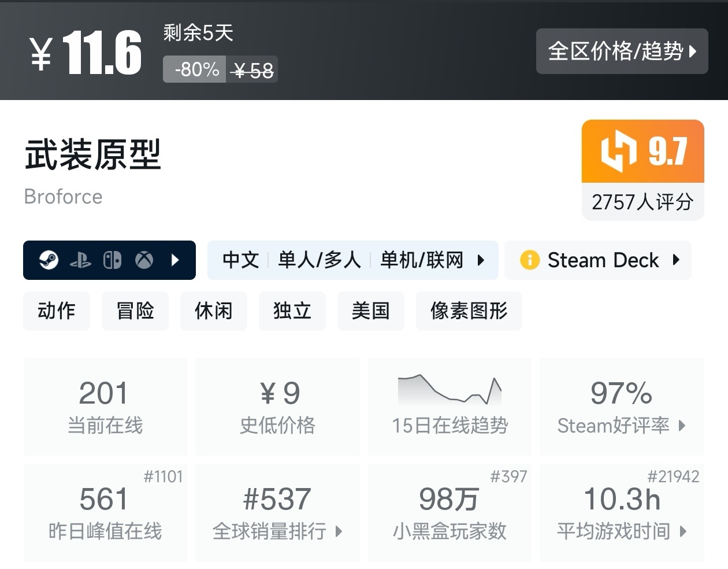The height and width of the screenshot is (569, 728).
Task: Open the 平均游戏时间 arrow
Action: (683, 531)
